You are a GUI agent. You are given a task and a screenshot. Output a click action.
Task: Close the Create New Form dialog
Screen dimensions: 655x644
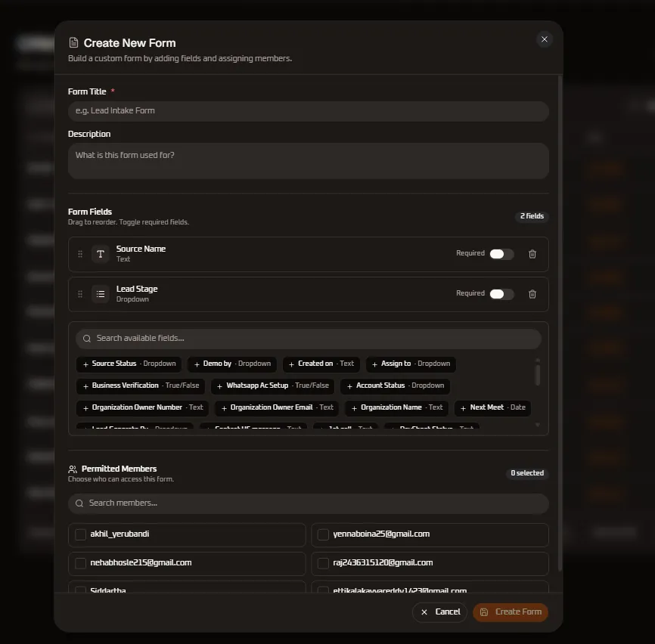point(544,39)
